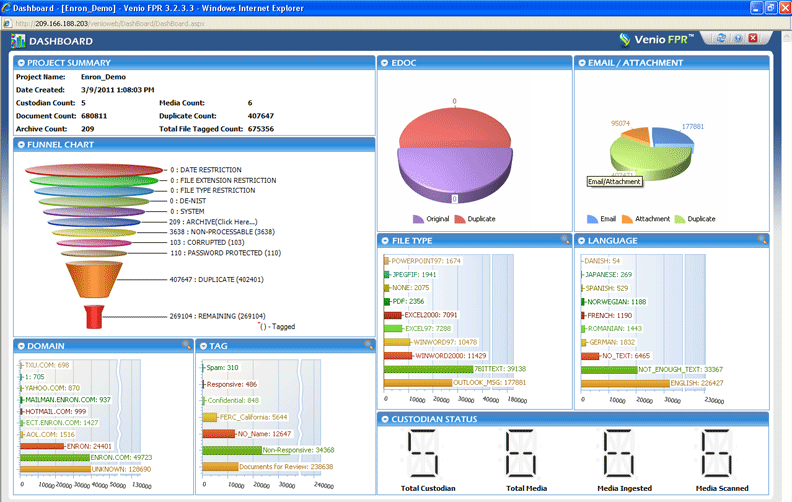Zoom the File Type chart with magnifier icon

(x=565, y=240)
